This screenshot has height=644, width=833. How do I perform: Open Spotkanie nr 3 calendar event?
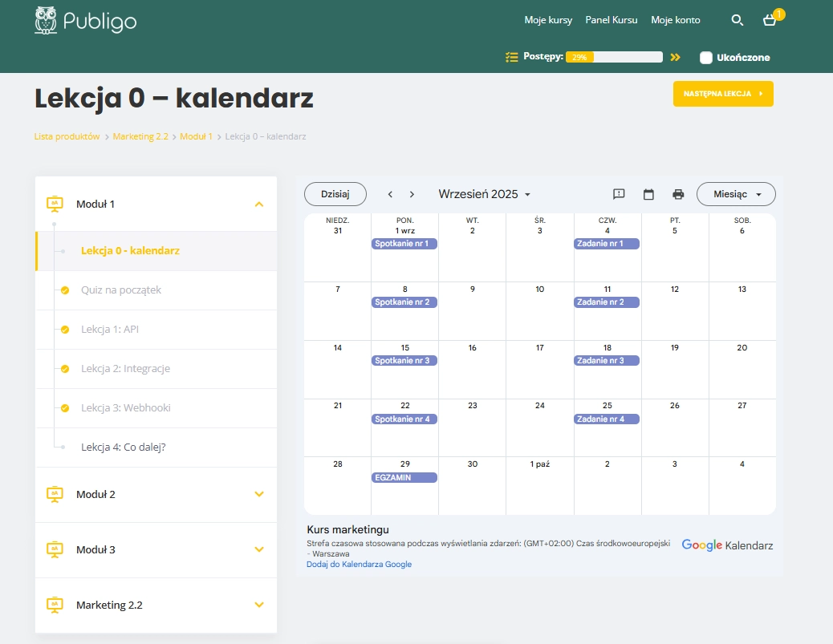point(404,360)
